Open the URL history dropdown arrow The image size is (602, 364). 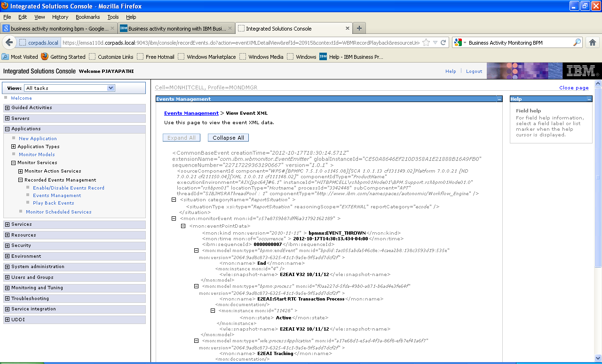[436, 42]
